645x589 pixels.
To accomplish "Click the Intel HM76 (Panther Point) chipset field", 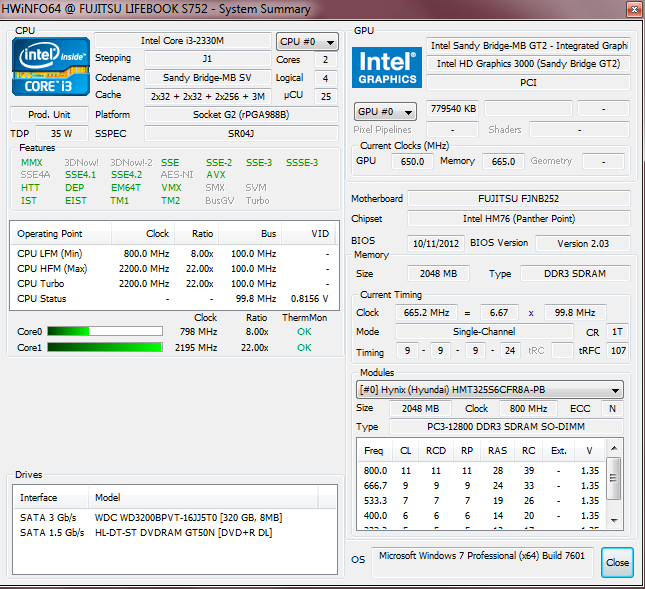I will coord(519,218).
